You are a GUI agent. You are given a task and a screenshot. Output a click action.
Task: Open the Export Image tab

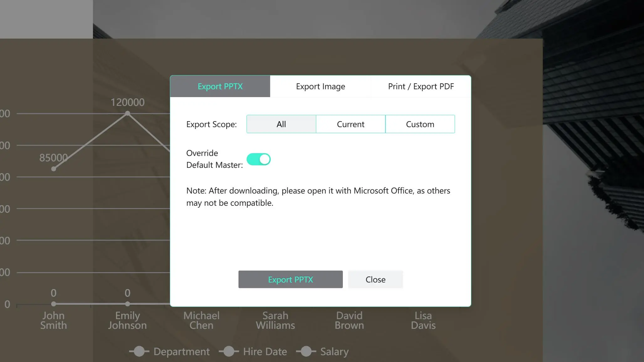pyautogui.click(x=320, y=86)
